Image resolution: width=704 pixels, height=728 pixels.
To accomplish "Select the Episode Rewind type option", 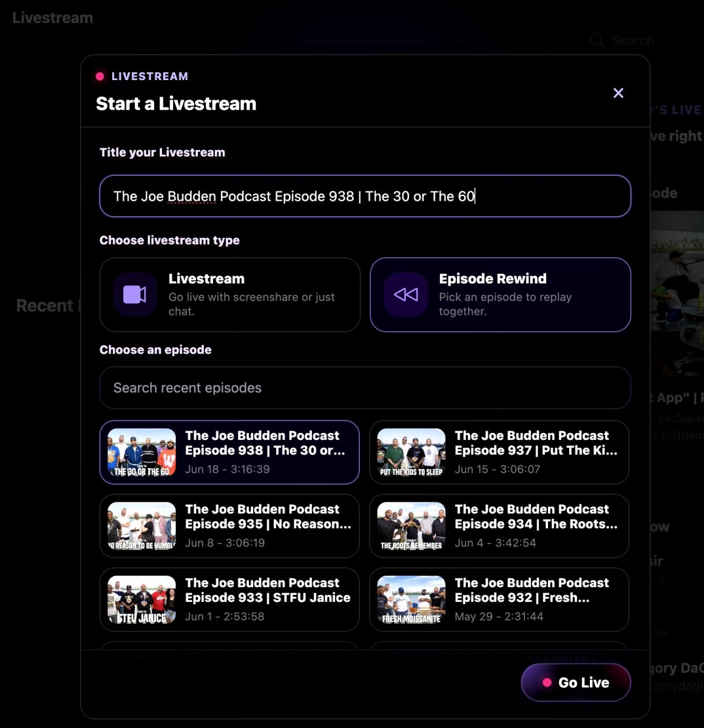I will click(x=501, y=295).
